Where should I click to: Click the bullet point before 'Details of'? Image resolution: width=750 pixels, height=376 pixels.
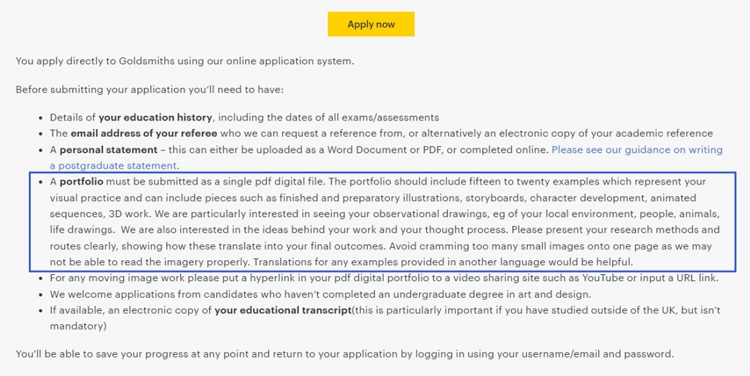click(x=41, y=118)
